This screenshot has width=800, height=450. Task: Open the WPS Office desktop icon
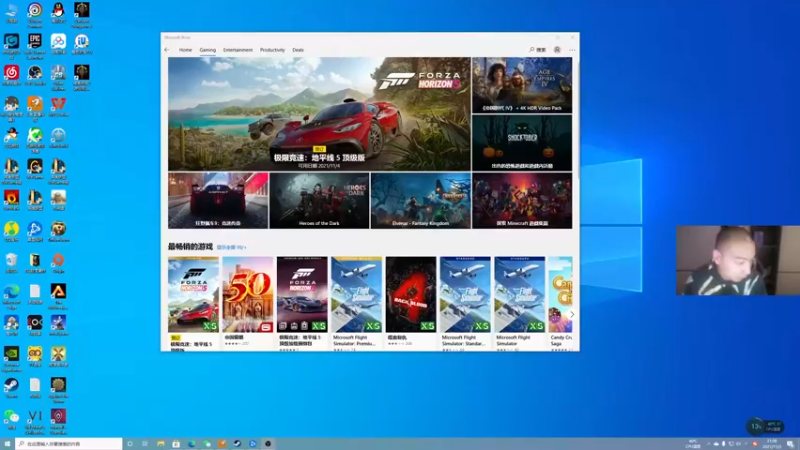[58, 107]
